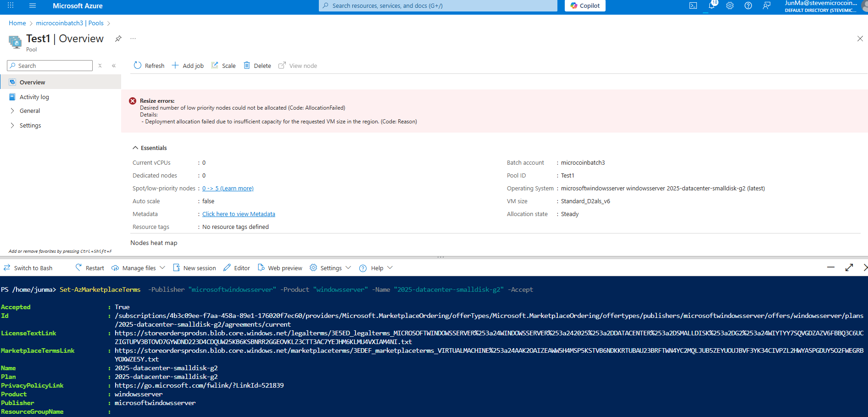Open the JunMa account menu

coord(821,6)
